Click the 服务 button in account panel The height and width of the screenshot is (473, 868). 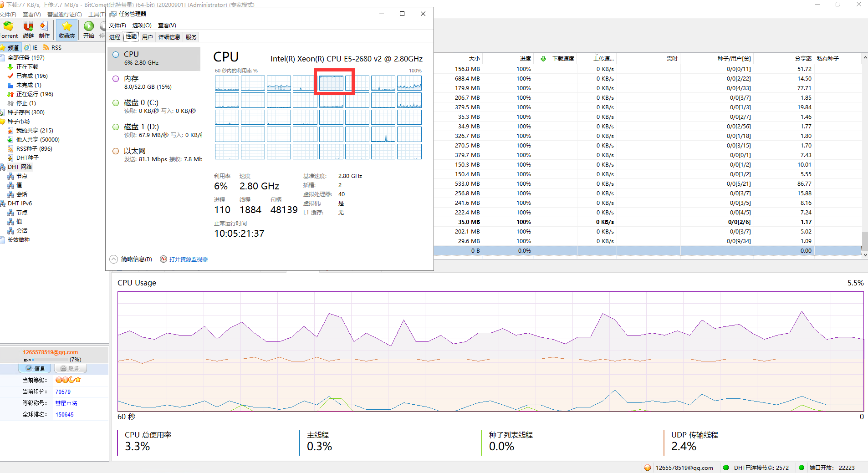(x=70, y=368)
